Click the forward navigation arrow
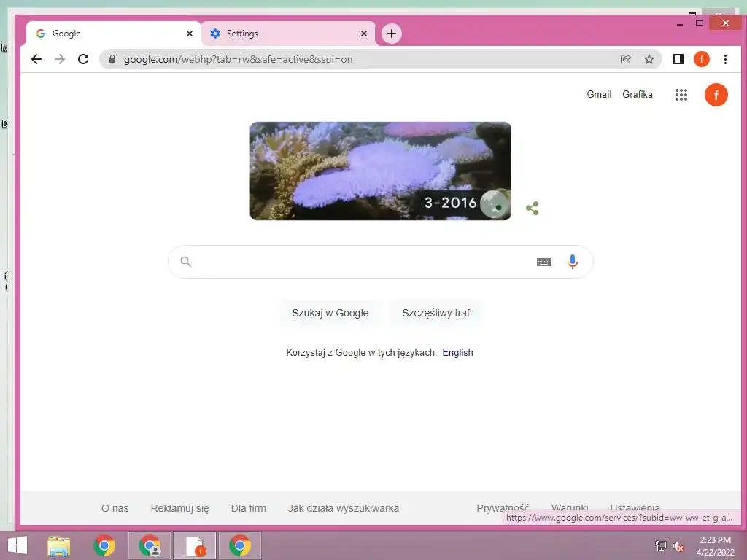Viewport: 747px width, 560px height. tap(60, 59)
